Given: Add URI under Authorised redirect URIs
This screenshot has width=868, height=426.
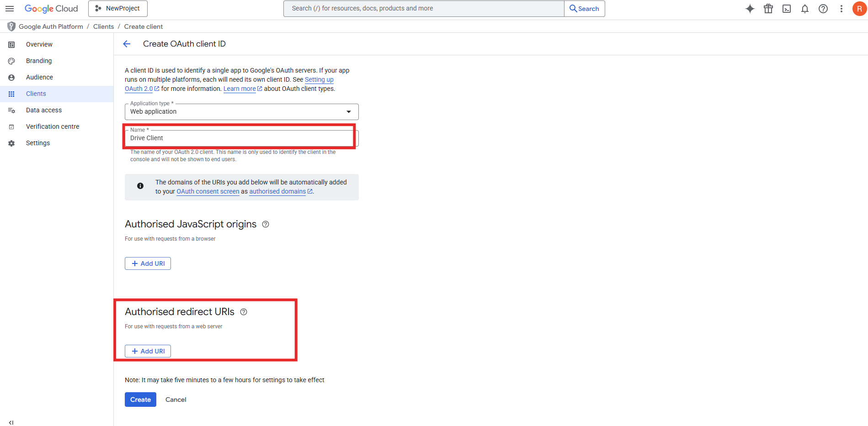Looking at the screenshot, I should point(147,351).
